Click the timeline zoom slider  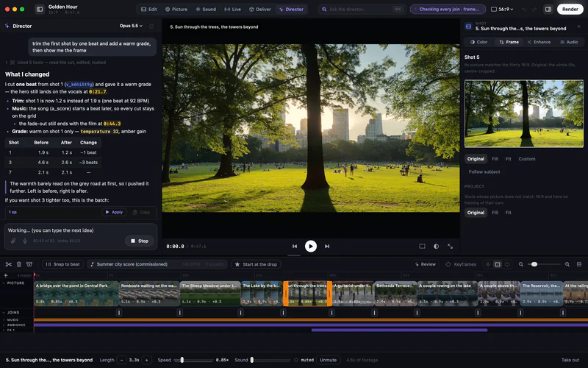544,264
